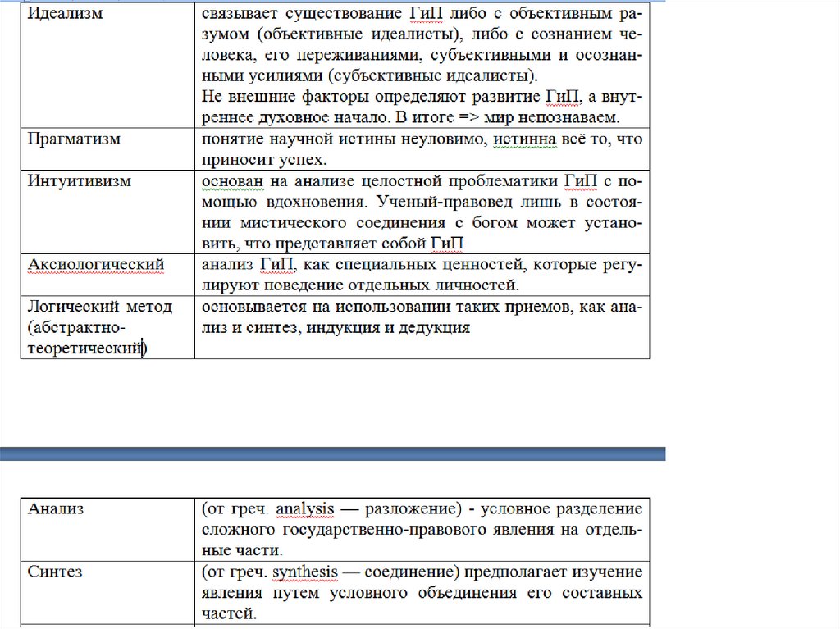Click the text 'приносит успех.'
Viewport: 840px width, 629px height.
(x=264, y=160)
